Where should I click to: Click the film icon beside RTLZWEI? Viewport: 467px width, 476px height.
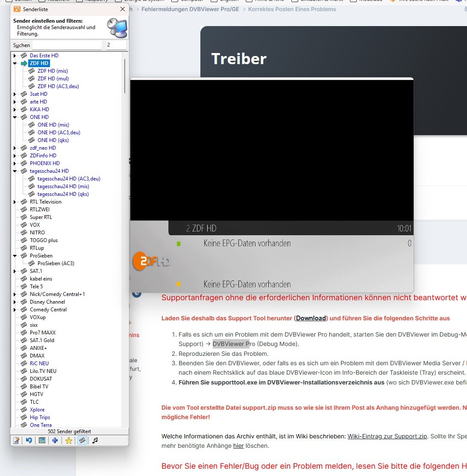click(24, 210)
